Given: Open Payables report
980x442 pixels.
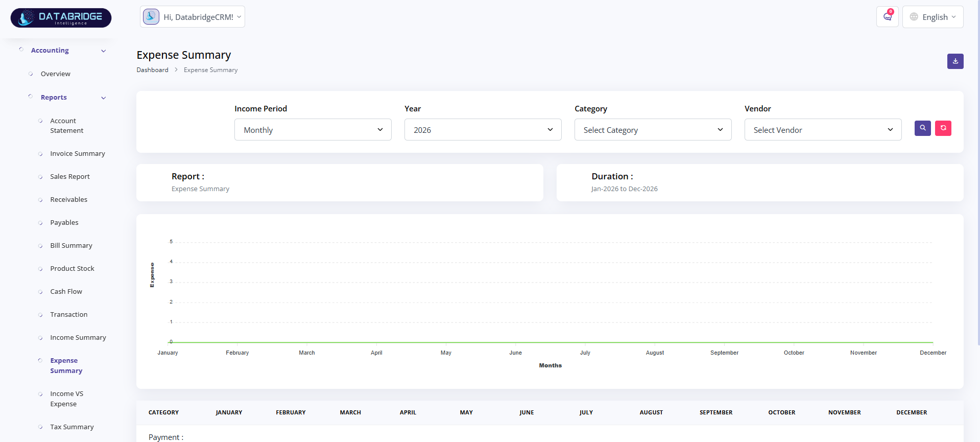Looking at the screenshot, I should pos(64,223).
